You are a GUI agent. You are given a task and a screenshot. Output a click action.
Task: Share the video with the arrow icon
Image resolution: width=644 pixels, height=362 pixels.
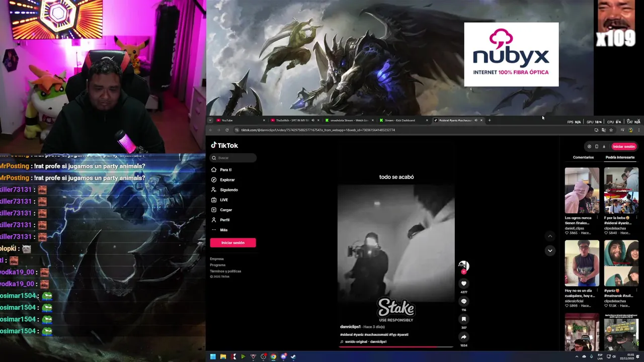(x=464, y=337)
